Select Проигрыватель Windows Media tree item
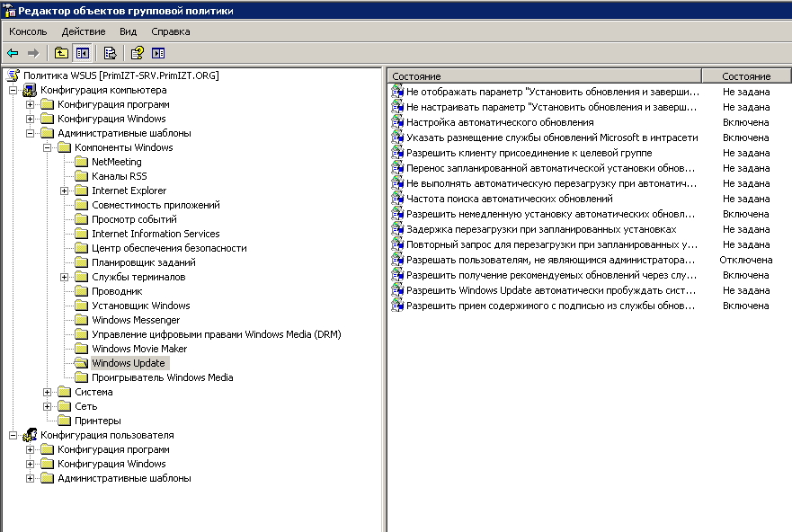The width and height of the screenshot is (792, 532). click(162, 377)
